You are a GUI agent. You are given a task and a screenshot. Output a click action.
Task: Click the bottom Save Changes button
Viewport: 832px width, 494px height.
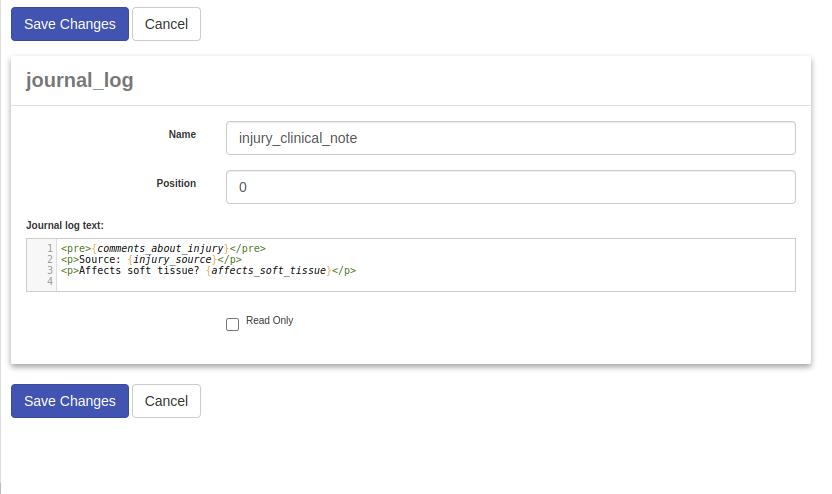tap(70, 401)
